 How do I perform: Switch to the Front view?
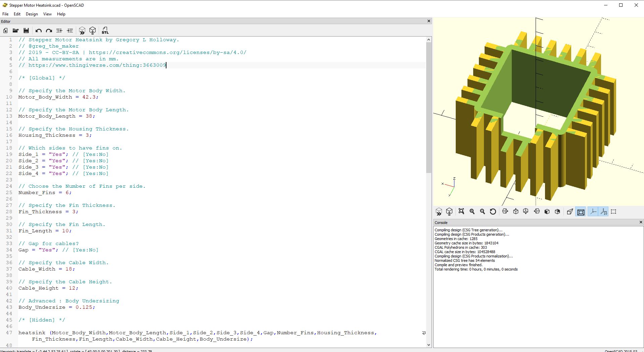(547, 212)
